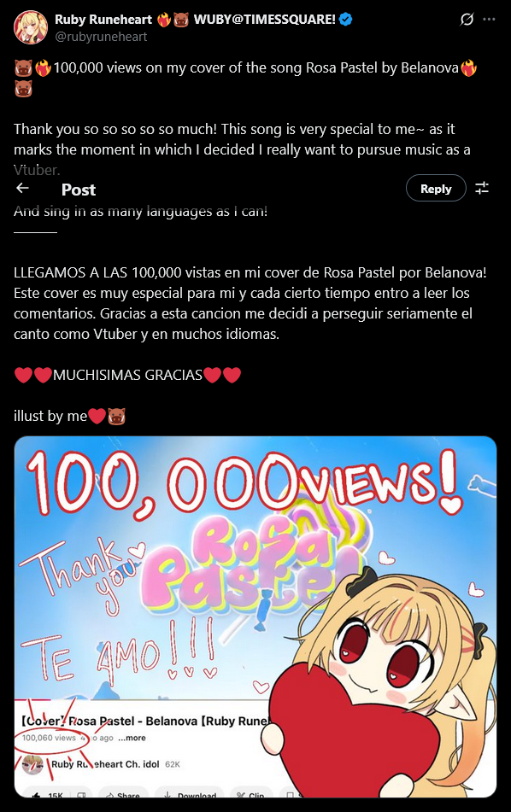Open Ruby Runeheart's profile avatar
The width and height of the screenshot is (511, 812).
(x=31, y=27)
